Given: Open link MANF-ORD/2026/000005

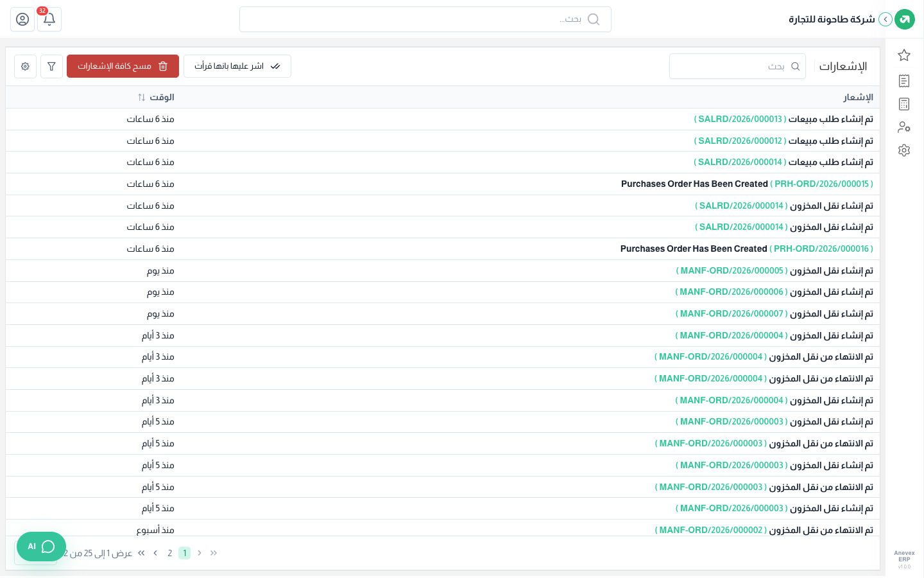Looking at the screenshot, I should point(732,271).
